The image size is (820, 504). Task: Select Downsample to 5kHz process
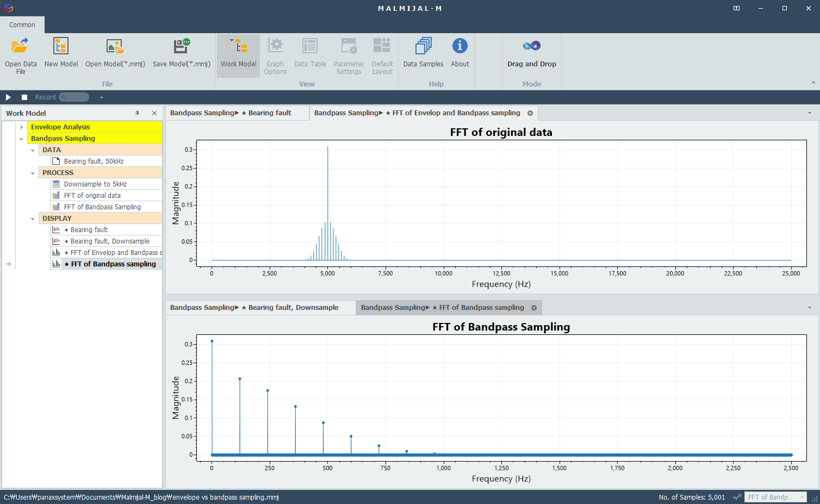tap(106, 184)
